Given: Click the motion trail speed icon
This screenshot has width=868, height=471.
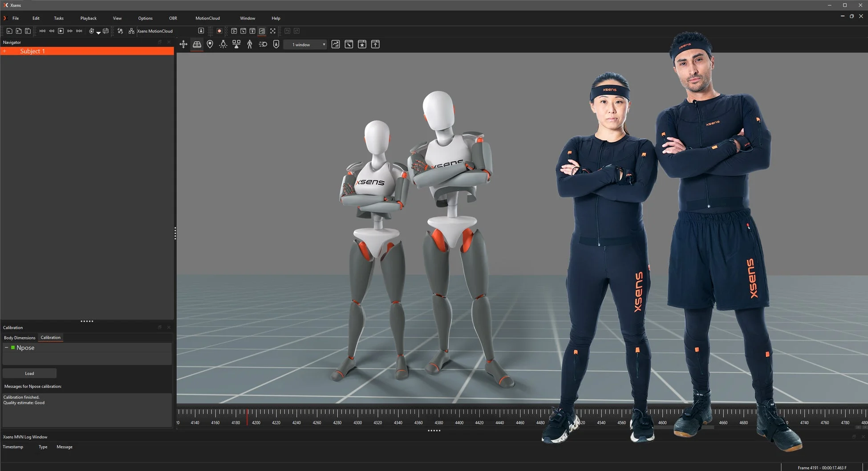Looking at the screenshot, I should (x=263, y=44).
